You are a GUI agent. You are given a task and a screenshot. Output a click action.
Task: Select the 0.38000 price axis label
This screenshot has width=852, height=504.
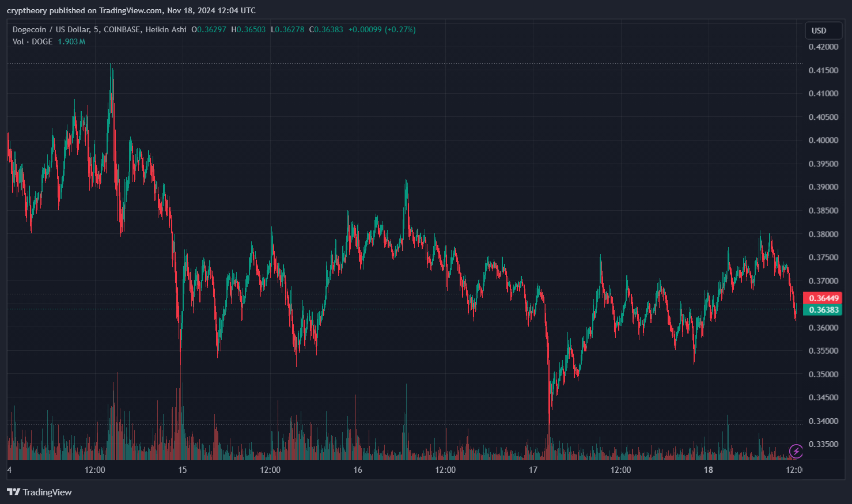tap(823, 234)
